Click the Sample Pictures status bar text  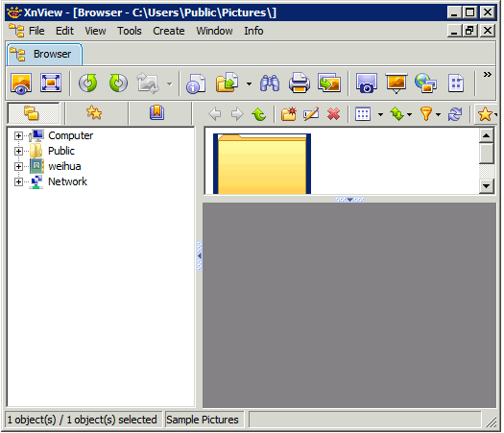[203, 421]
